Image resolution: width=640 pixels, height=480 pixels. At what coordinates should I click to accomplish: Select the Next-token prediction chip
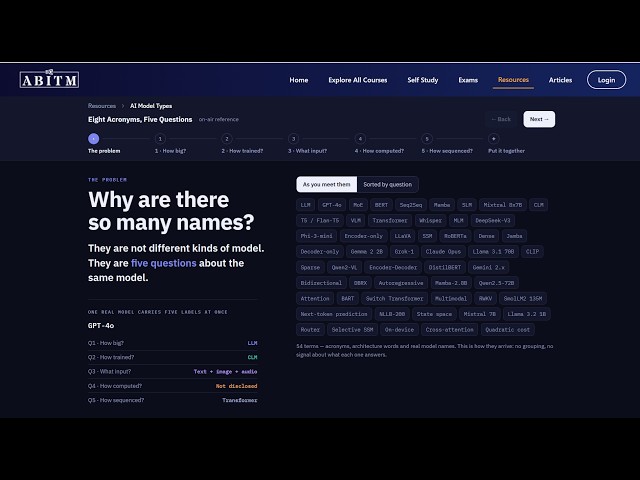click(334, 314)
